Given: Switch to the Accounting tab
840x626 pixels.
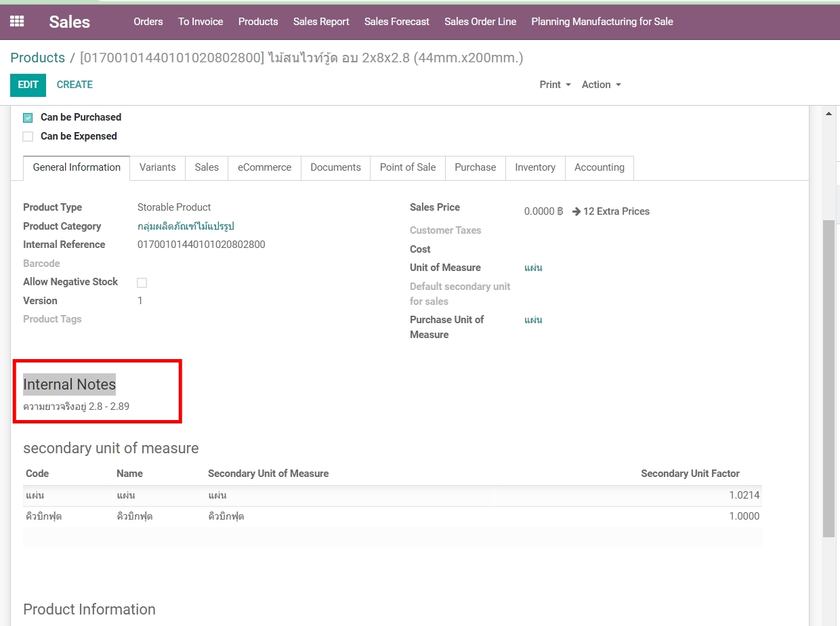Looking at the screenshot, I should click(x=599, y=167).
